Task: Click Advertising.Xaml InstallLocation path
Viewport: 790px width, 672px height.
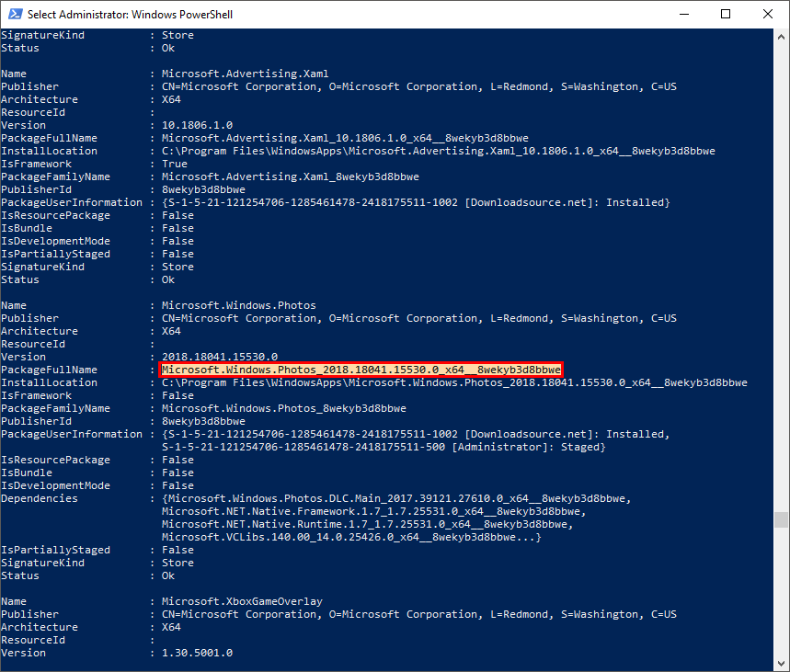Action: (x=439, y=151)
